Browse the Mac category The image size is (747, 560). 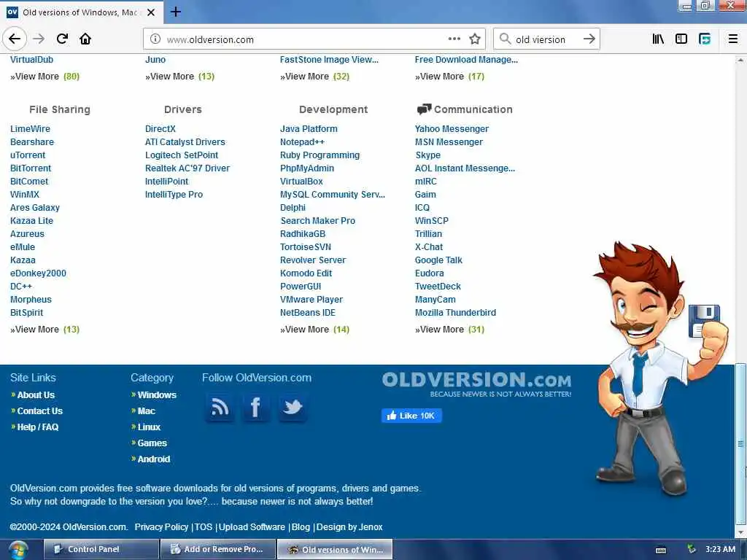point(146,411)
